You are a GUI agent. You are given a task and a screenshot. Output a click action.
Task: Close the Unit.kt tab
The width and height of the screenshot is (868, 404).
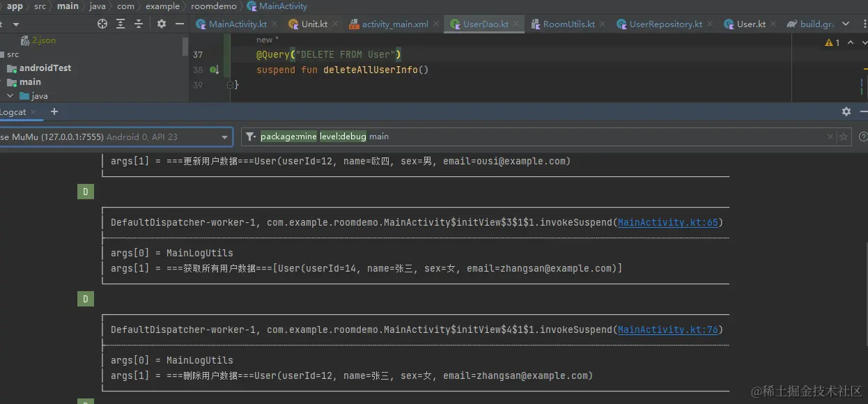[336, 24]
